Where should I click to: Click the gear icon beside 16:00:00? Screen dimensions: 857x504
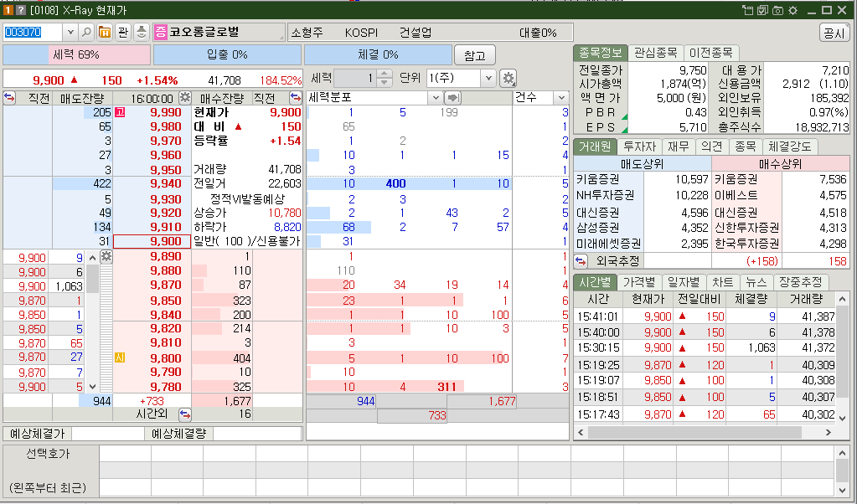(185, 98)
